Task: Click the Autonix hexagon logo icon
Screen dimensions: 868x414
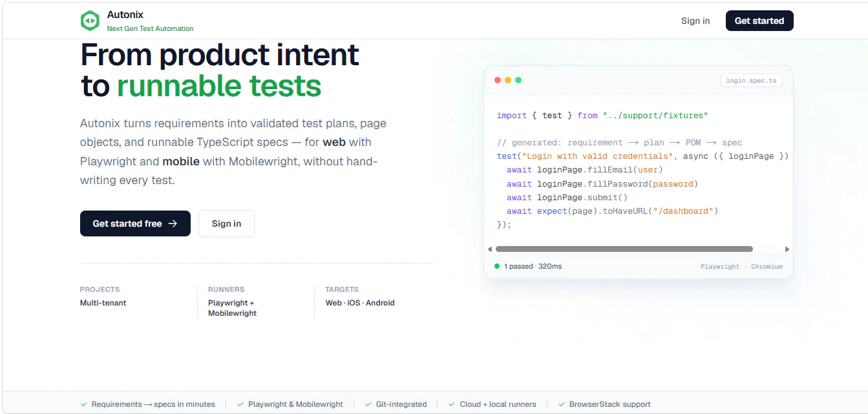Action: coord(90,21)
